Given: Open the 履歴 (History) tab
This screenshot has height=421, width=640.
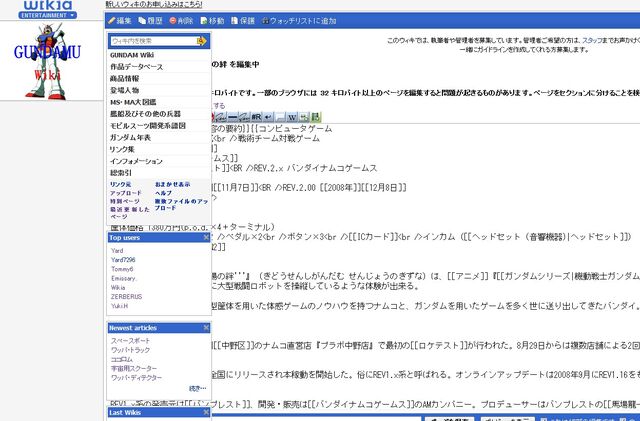Looking at the screenshot, I should (150, 21).
